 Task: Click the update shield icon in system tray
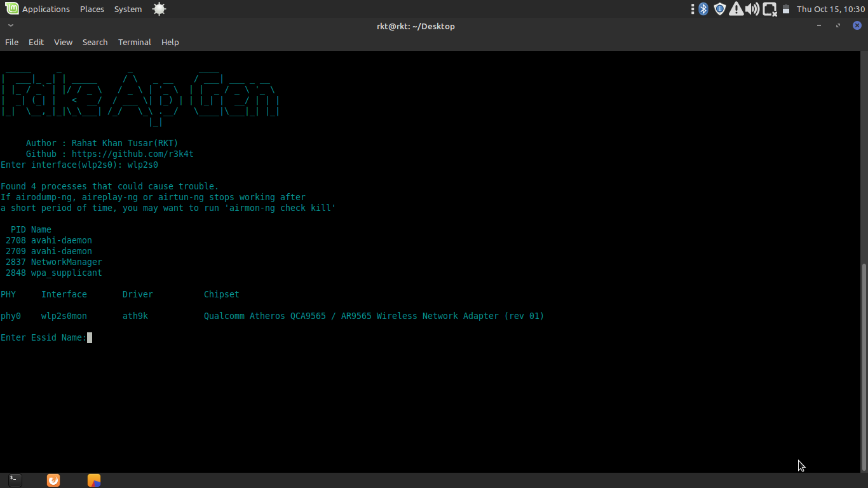point(719,9)
